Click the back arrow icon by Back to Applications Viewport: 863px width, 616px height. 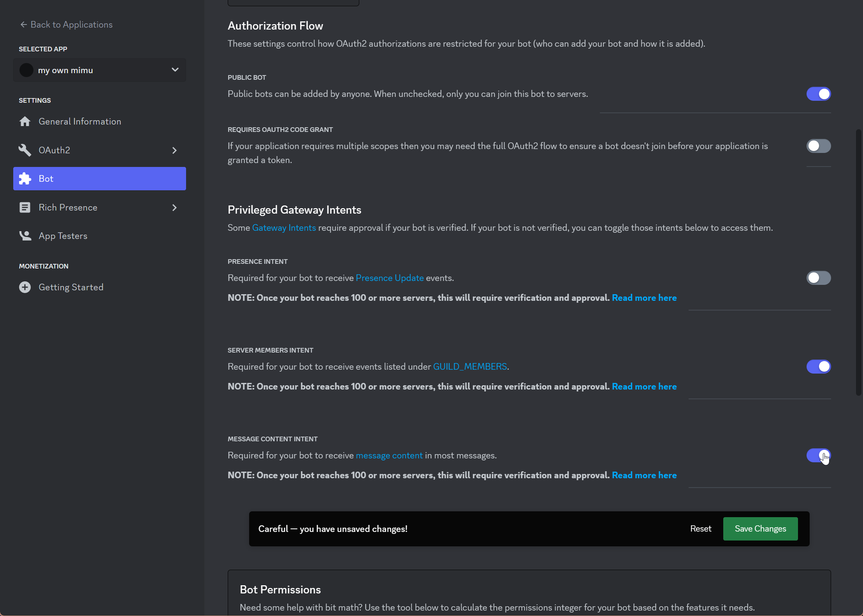tap(23, 25)
